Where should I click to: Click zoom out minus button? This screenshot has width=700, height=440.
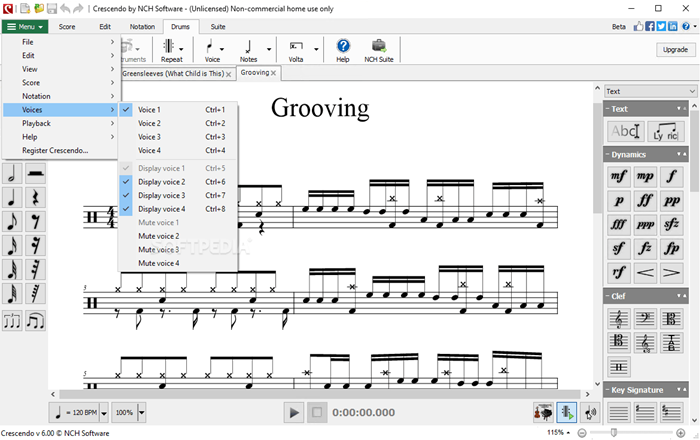coord(582,433)
